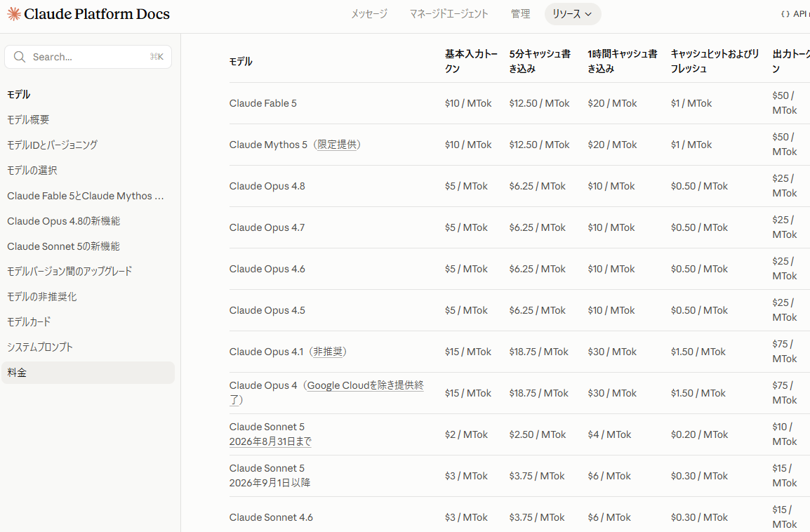Open the 管理 nav tab
Screen dimensions: 810x532
tap(520, 14)
